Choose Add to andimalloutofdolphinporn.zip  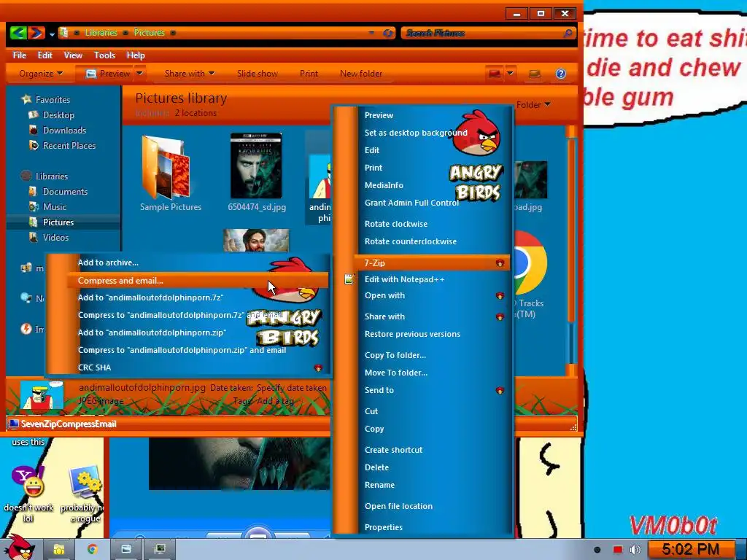tap(152, 332)
